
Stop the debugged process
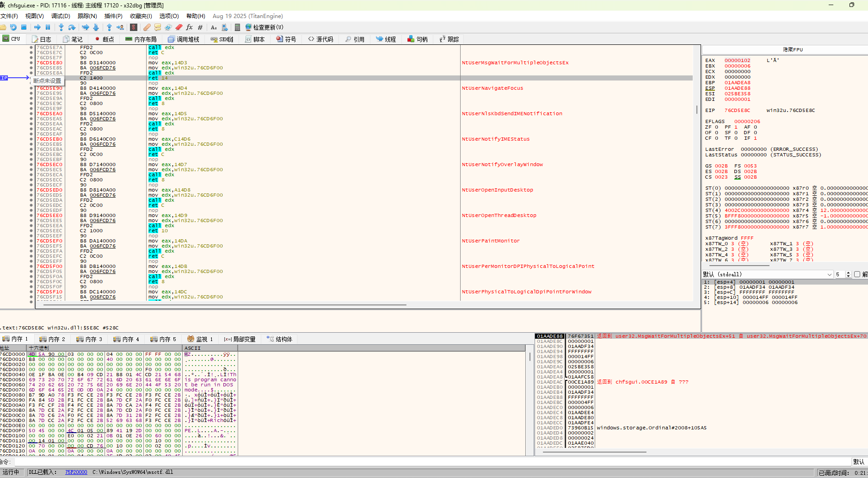pyautogui.click(x=24, y=27)
